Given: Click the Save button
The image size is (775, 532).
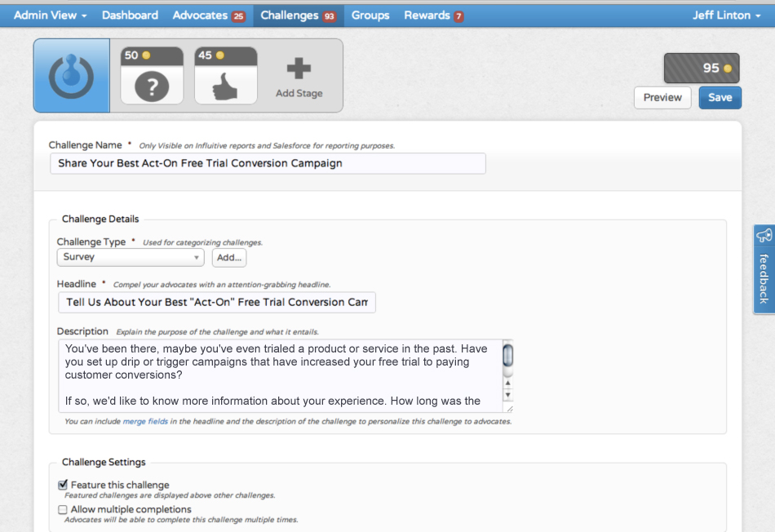Looking at the screenshot, I should click(720, 97).
